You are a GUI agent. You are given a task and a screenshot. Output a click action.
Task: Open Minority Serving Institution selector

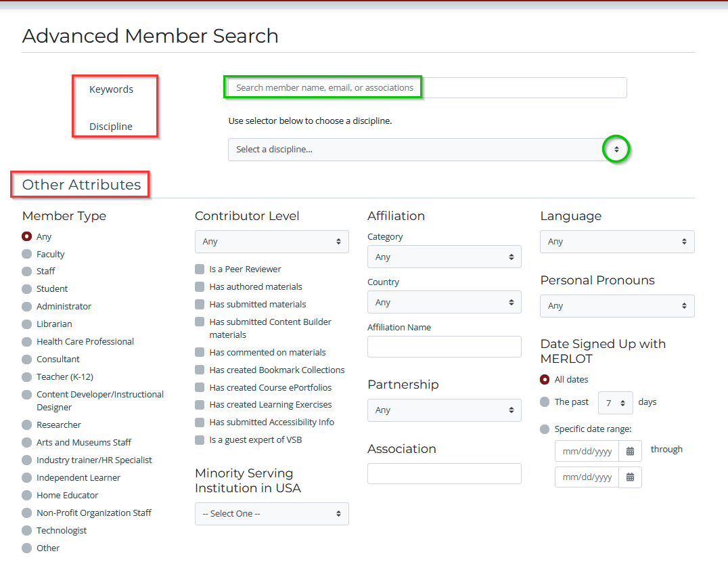click(x=271, y=514)
